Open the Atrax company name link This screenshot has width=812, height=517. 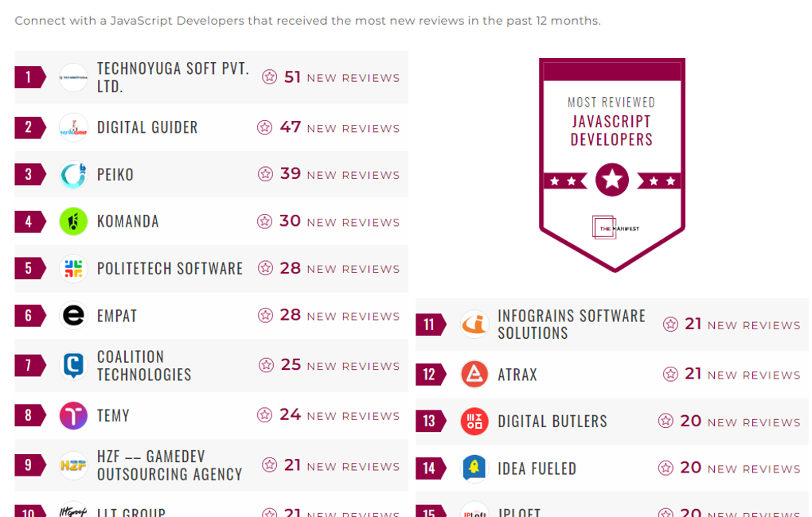pos(517,375)
